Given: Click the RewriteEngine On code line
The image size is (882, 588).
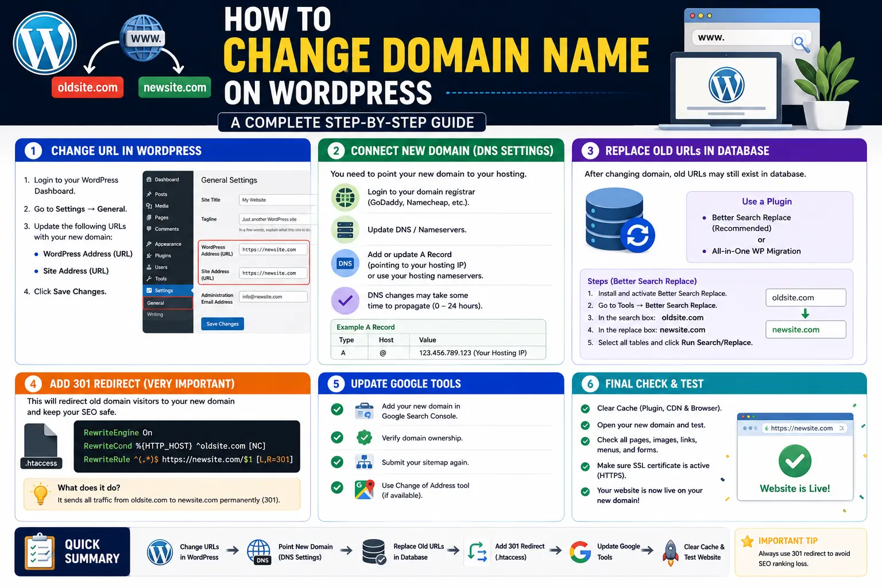Looking at the screenshot, I should coord(118,432).
